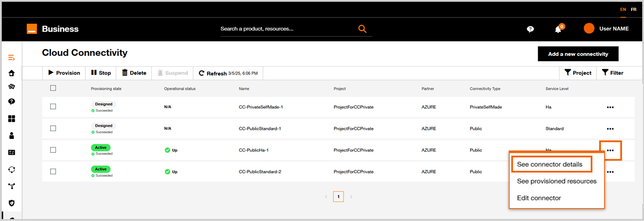Screen dimensions: 644x221
Task: Open actions menu for CC-PublicHa-1
Action: tap(610, 150)
